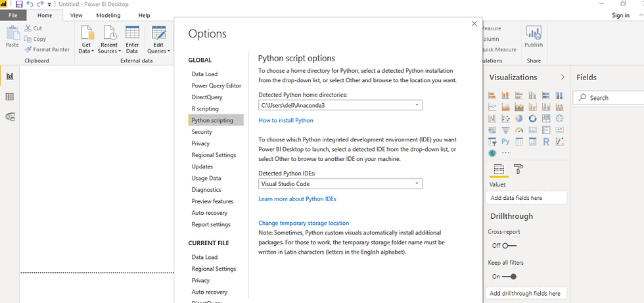Click the Publish button
644x303 pixels.
click(x=534, y=36)
